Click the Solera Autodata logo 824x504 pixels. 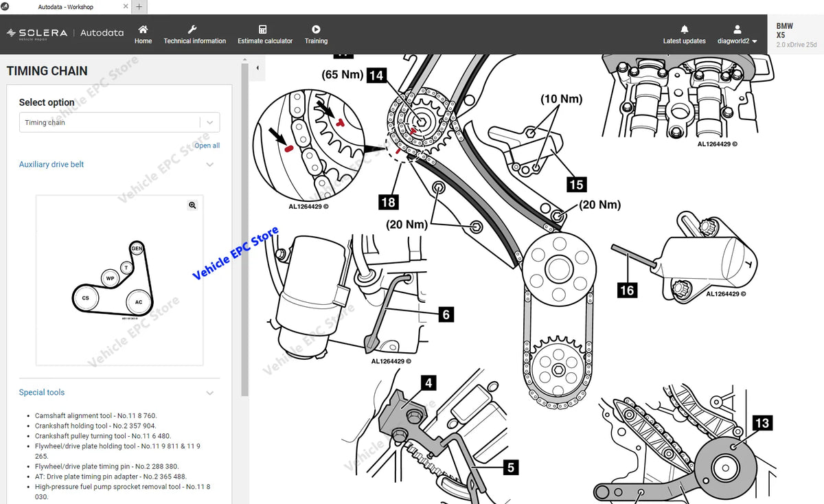65,33
